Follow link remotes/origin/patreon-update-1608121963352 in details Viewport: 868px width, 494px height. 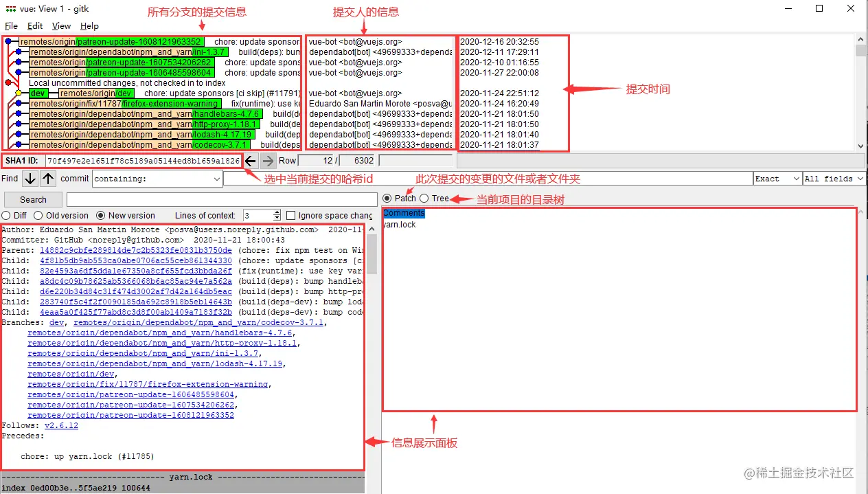pyautogui.click(x=131, y=415)
